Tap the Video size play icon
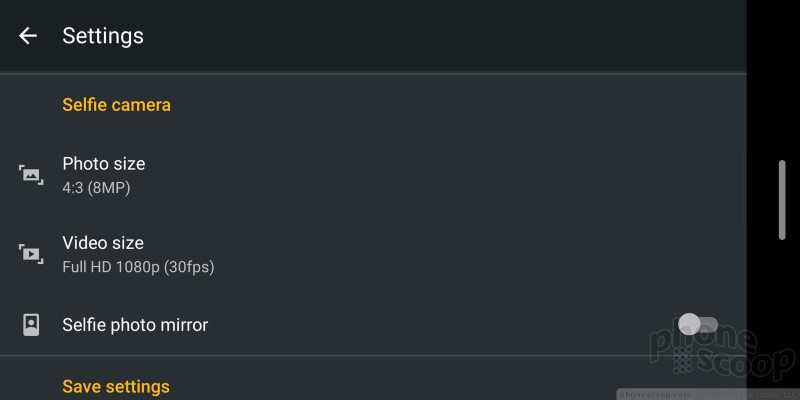Viewport: 800px width, 400px height. [31, 254]
